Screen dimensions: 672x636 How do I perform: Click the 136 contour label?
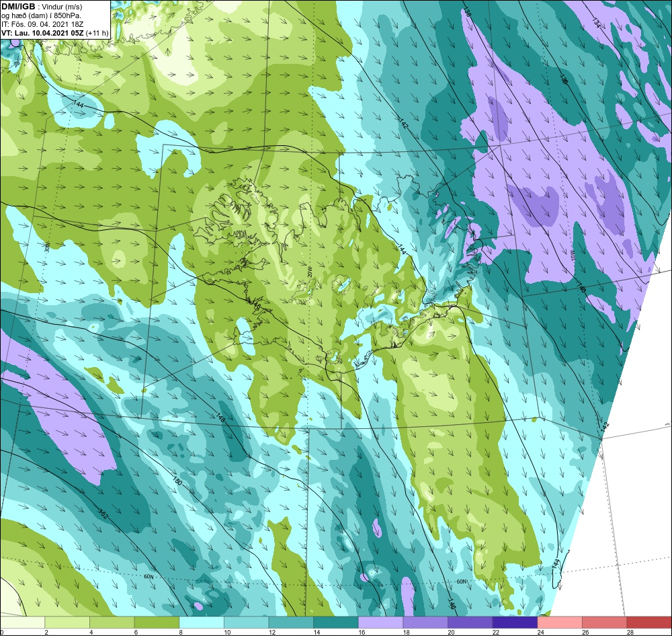pos(564,79)
